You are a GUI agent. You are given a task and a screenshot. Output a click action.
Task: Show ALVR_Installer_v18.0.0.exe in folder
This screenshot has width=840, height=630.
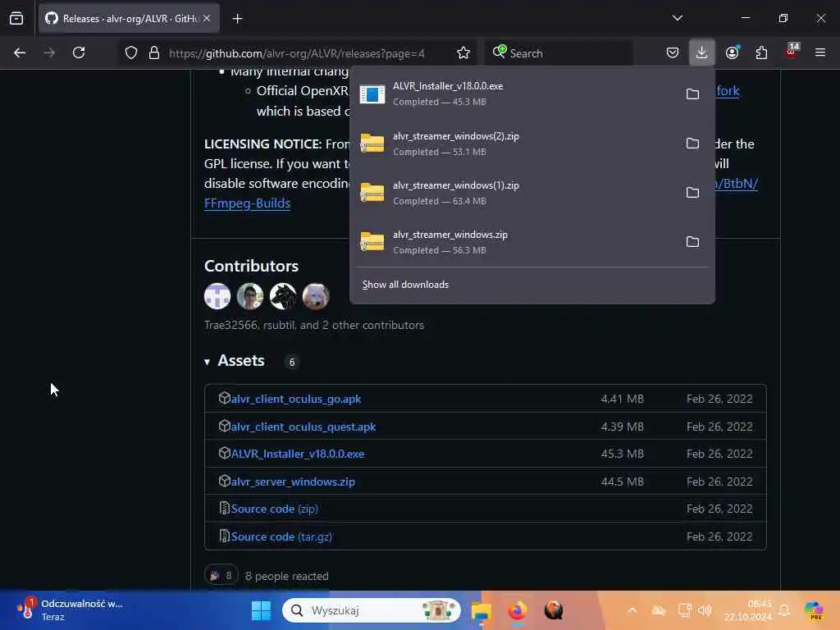tap(692, 94)
